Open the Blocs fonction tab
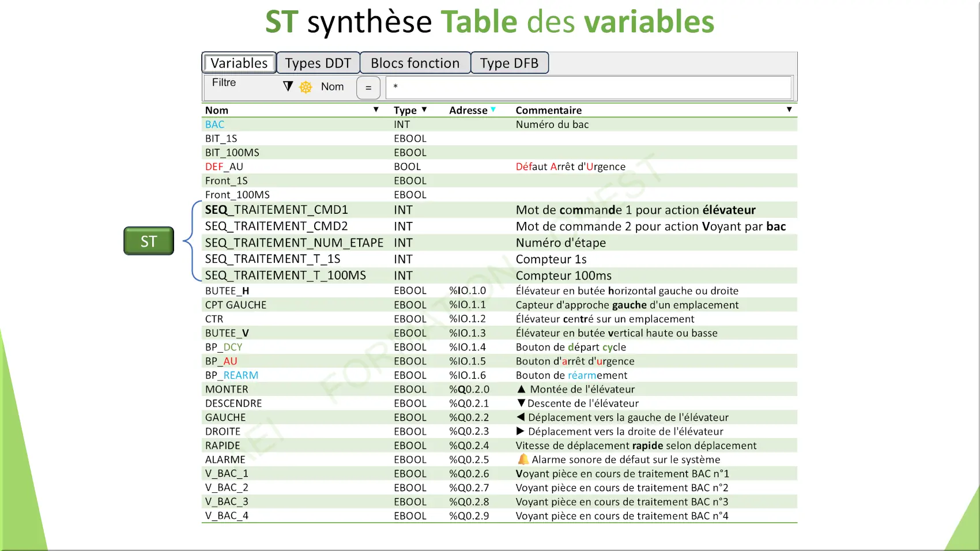980x551 pixels. pyautogui.click(x=415, y=63)
